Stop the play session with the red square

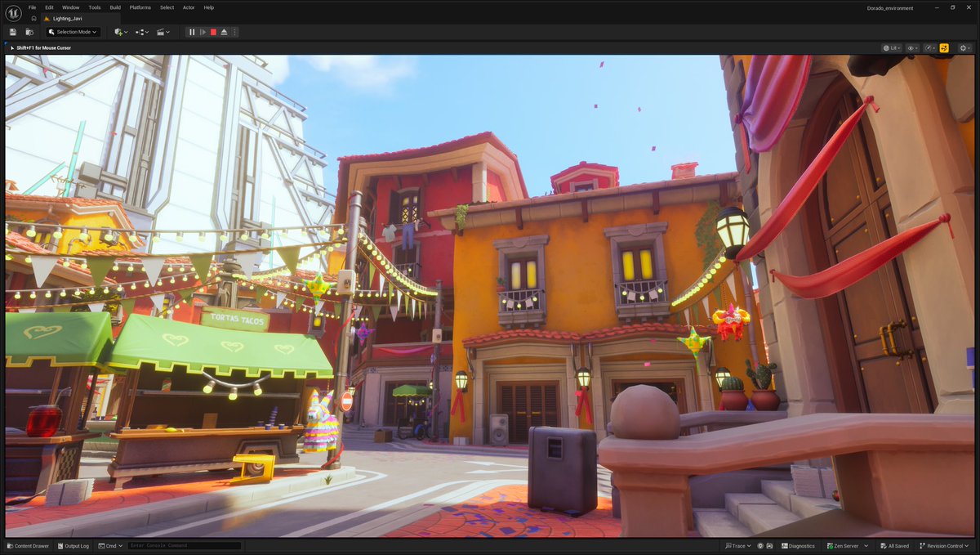click(213, 32)
